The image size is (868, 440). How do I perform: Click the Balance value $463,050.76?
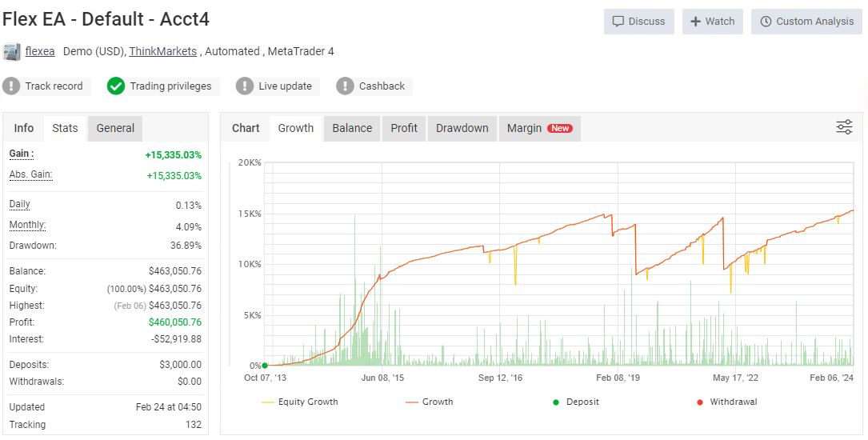pos(175,271)
